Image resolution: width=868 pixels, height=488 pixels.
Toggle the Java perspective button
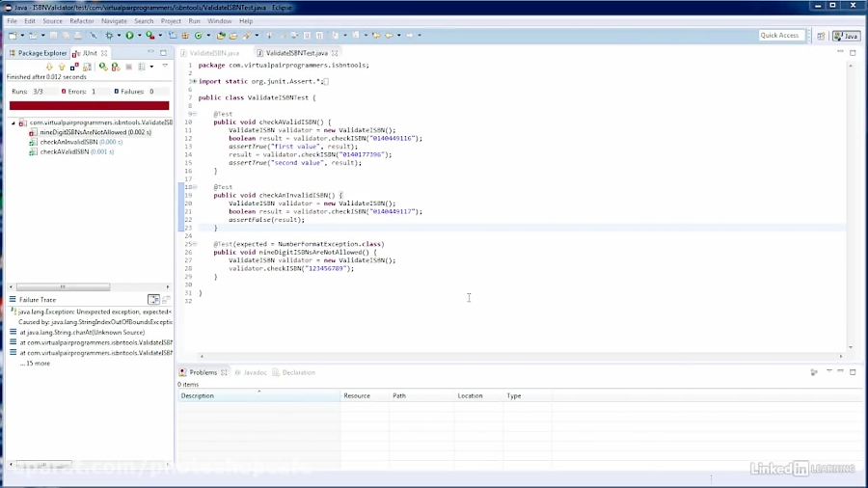(x=846, y=36)
